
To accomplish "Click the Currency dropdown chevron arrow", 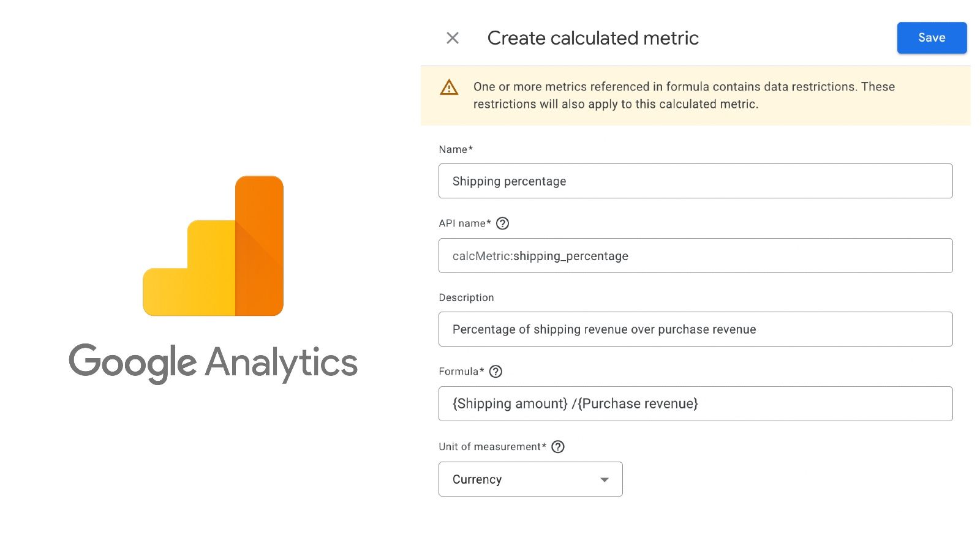I will click(x=603, y=479).
